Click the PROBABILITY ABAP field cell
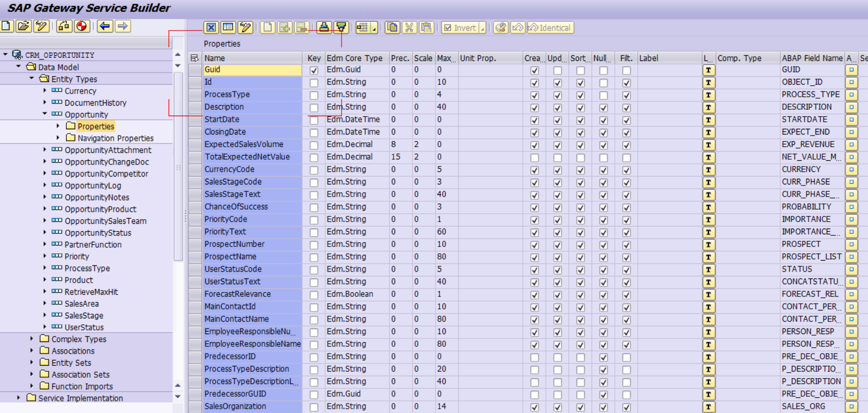The image size is (868, 413). click(x=812, y=207)
